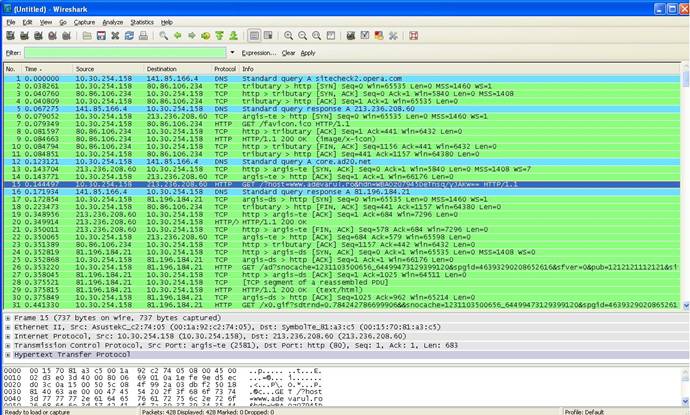Select packet 1 sitecheck2.opera.com DNS query

point(341,79)
